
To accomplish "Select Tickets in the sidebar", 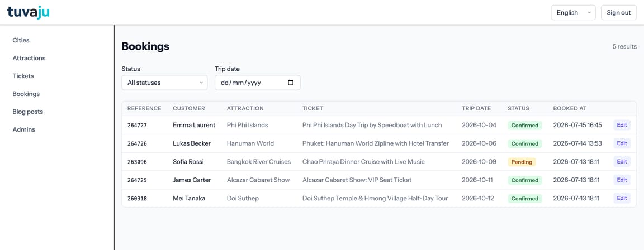I will tap(23, 76).
